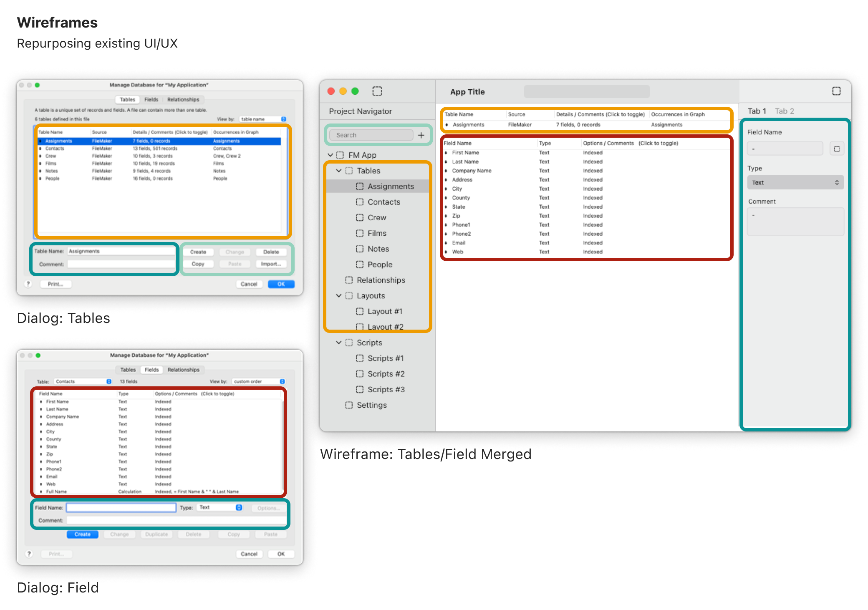Screen dimensions: 868x610
Task: Collapse the Scripts tree group
Action: pos(339,343)
